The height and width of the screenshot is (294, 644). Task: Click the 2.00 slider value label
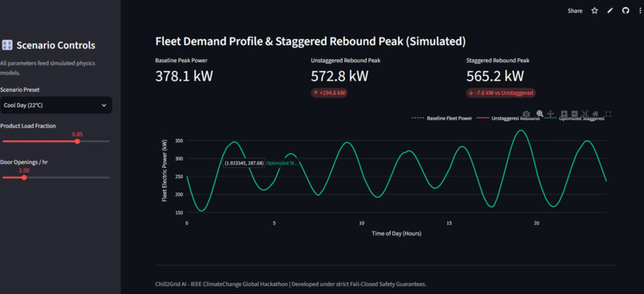(24, 170)
